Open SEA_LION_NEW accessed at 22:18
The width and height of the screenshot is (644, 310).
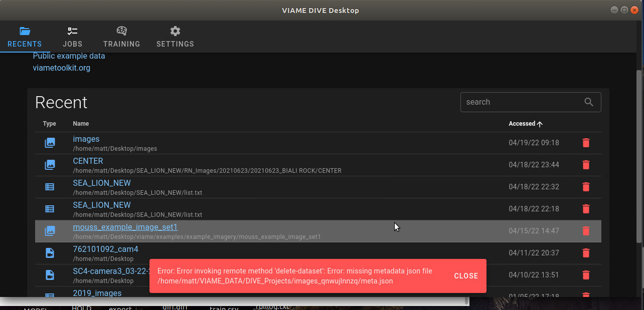pos(102,205)
